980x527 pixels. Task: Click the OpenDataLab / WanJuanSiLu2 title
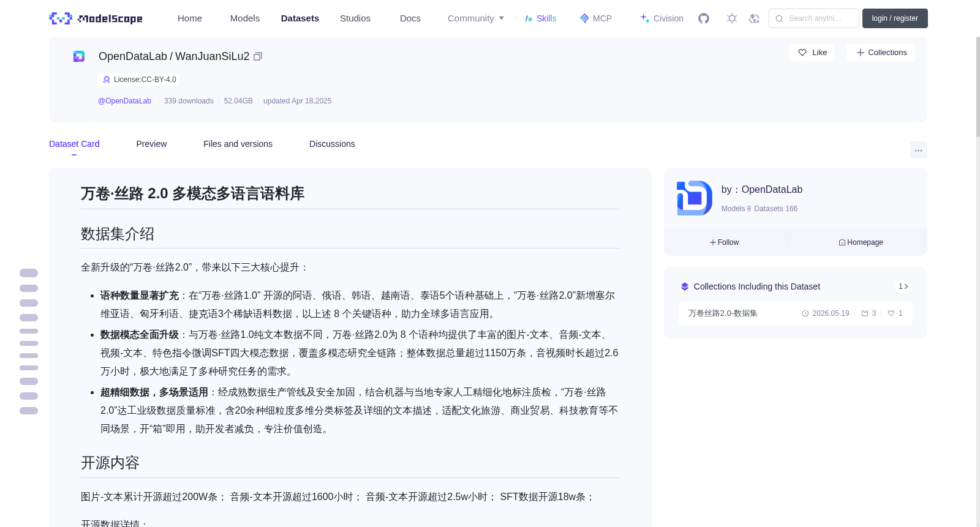174,56
